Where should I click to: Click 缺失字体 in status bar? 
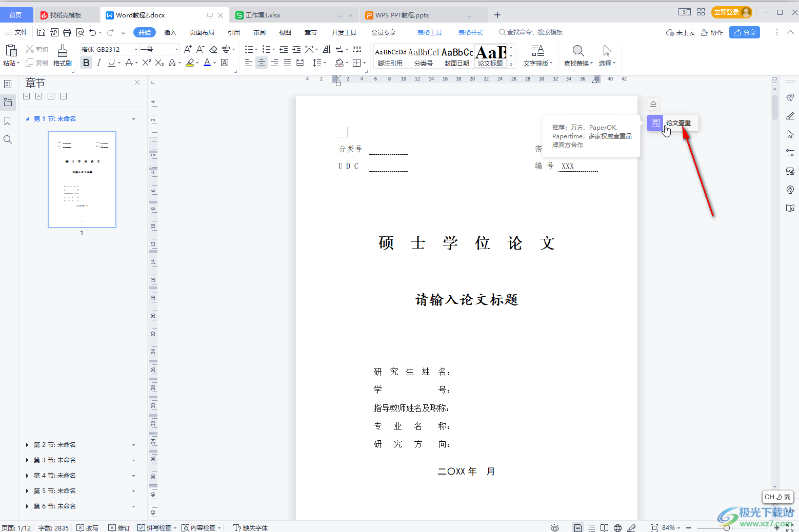point(251,527)
